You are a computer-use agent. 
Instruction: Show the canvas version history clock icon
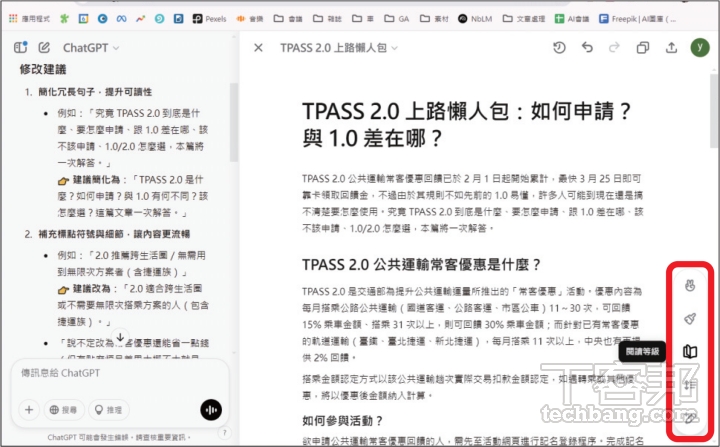(x=559, y=47)
